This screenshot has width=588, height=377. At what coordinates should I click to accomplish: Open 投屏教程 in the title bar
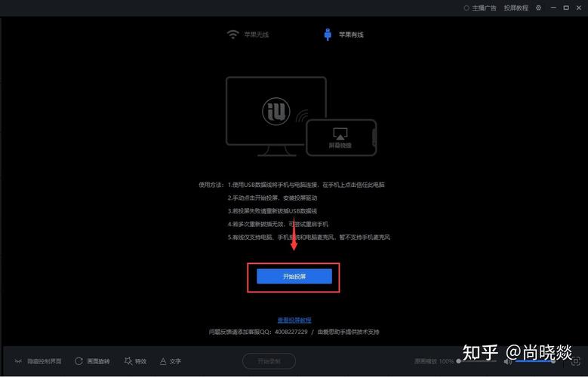click(516, 8)
